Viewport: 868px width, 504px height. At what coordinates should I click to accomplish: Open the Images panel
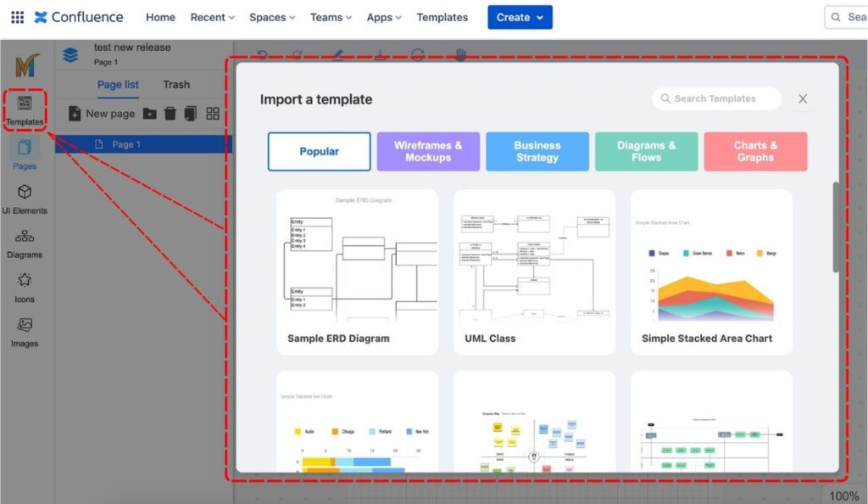pos(24,333)
